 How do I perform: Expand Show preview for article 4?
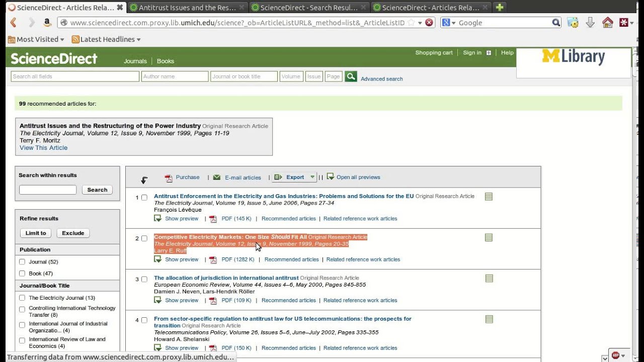tap(182, 348)
